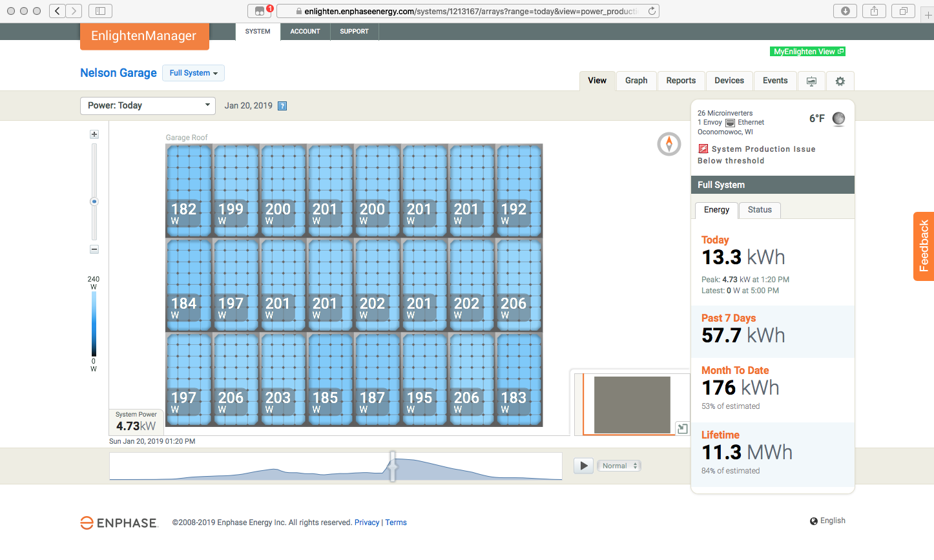
Task: Select the SYSTEM menu tab
Action: [258, 32]
